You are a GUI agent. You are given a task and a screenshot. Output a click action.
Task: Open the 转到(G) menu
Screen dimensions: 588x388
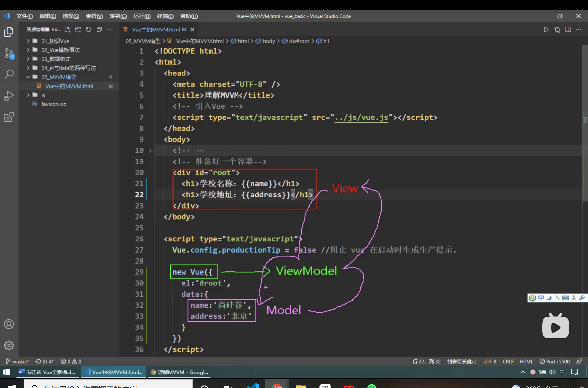click(118, 16)
